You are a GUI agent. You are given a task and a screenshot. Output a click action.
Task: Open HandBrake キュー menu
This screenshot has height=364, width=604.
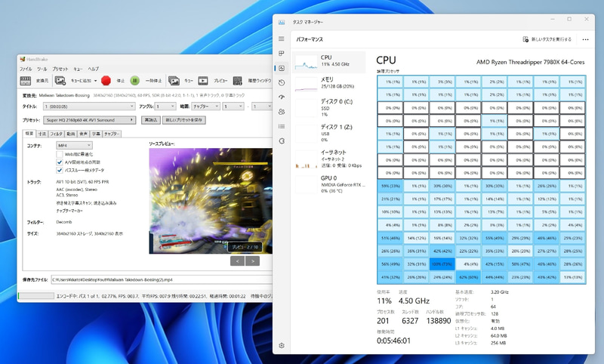pos(79,69)
